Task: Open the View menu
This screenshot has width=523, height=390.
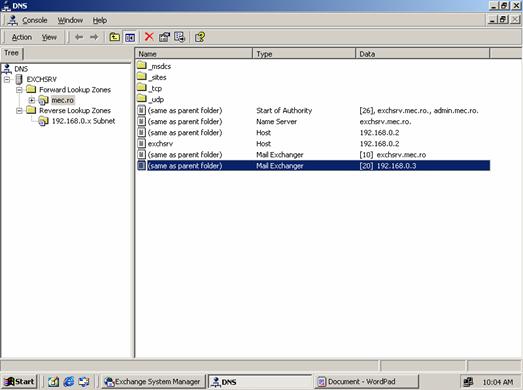Action: [x=49, y=37]
